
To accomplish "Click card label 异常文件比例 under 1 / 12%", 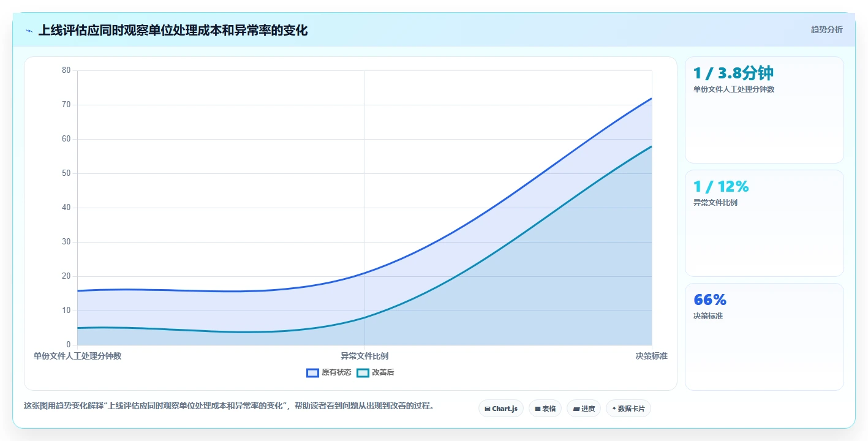I will point(715,202).
